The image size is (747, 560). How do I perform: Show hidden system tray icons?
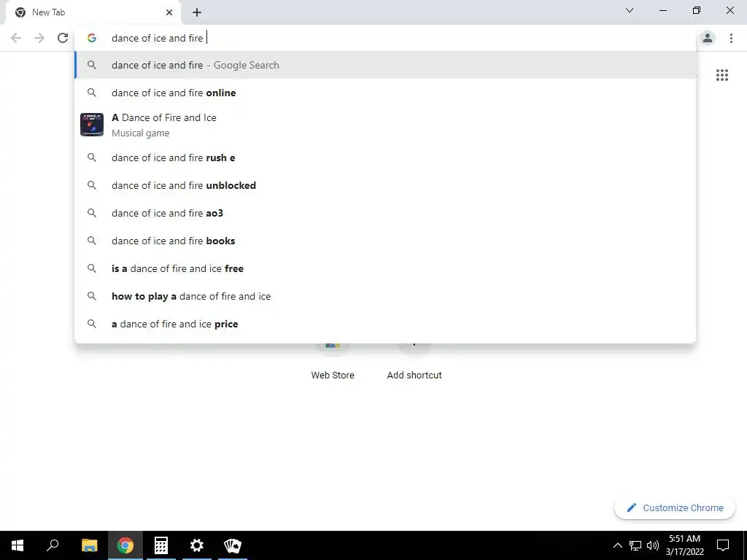tap(617, 545)
